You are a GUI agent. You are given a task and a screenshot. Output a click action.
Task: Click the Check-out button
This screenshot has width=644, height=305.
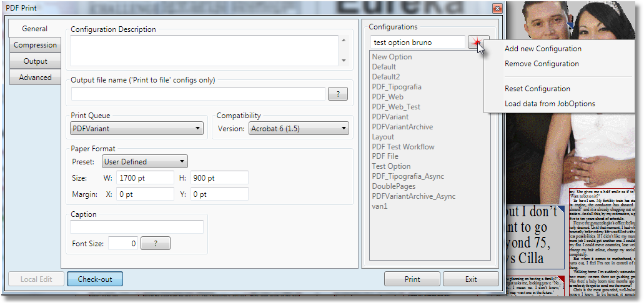pyautogui.click(x=95, y=279)
